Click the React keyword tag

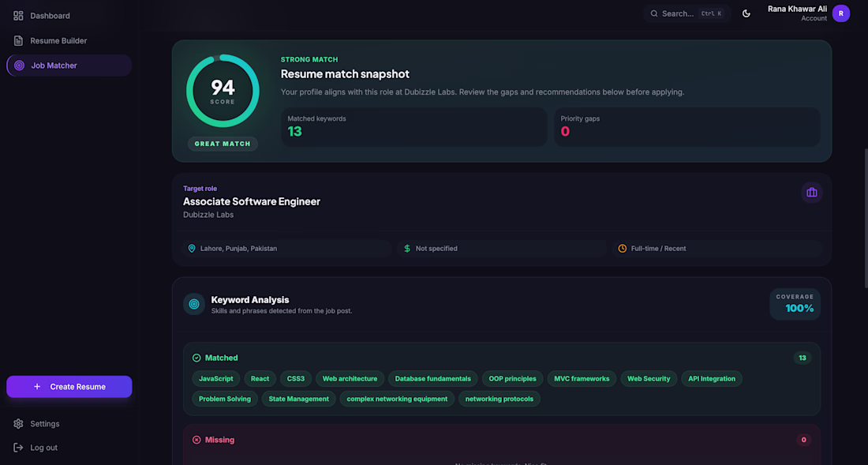click(260, 379)
